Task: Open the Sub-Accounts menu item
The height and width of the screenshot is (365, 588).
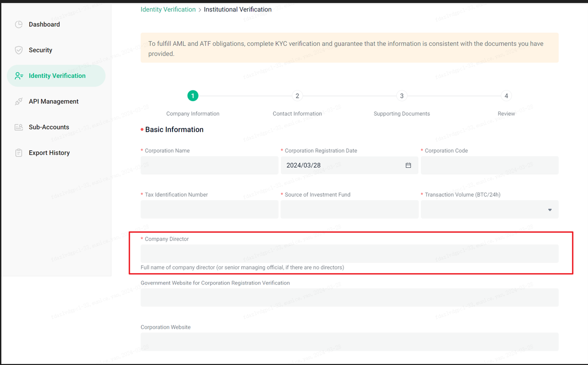Action: coord(49,127)
